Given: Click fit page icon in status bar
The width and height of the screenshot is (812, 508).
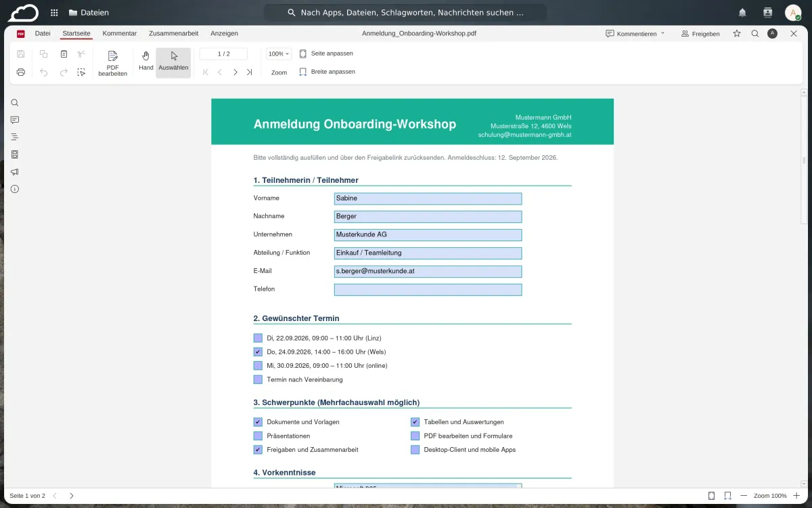Looking at the screenshot, I should [x=711, y=496].
